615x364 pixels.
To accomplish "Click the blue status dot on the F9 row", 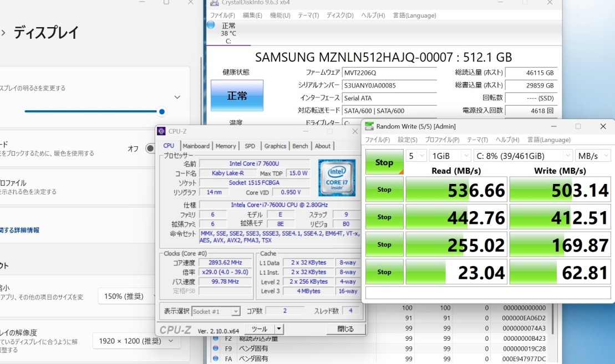I will coord(215,348).
